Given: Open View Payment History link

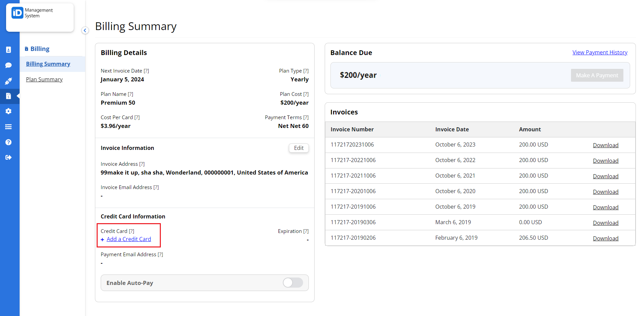Looking at the screenshot, I should click(600, 52).
